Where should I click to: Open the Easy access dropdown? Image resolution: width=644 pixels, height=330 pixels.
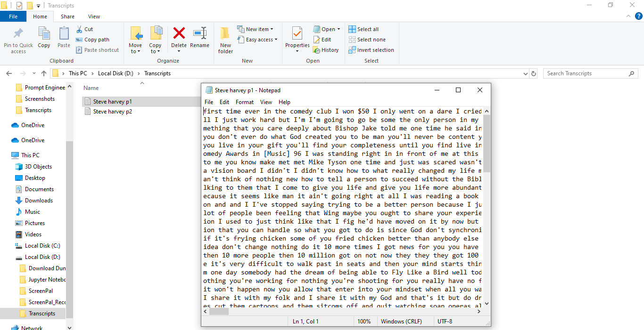pyautogui.click(x=261, y=40)
